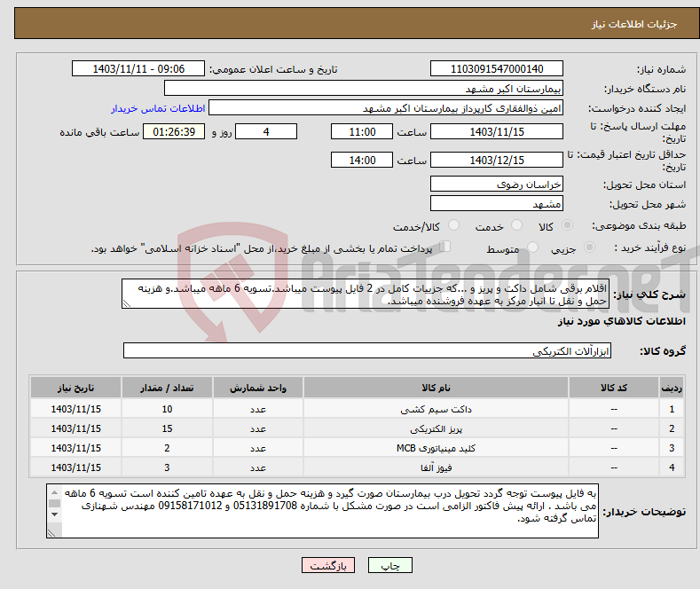Screen dimensions: 700x589
Task: Click quantity 2 in کلید مینیاتوری row
Action: click(167, 448)
